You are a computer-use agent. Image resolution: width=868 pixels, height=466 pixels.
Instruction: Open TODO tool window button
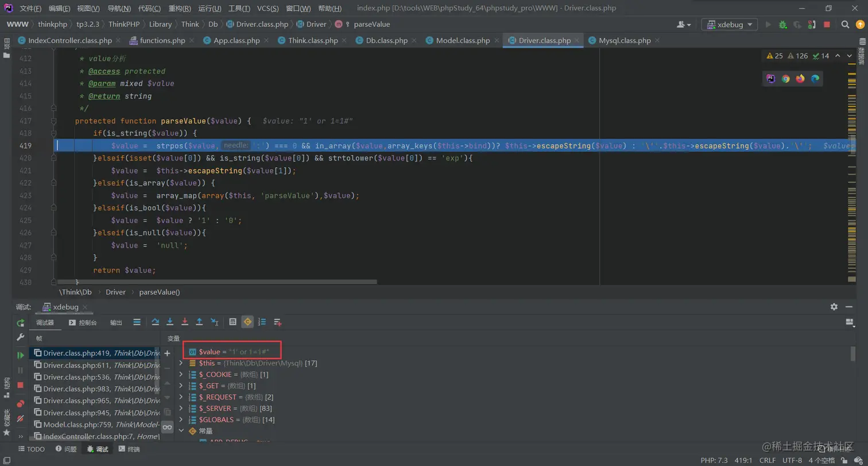(x=32, y=449)
